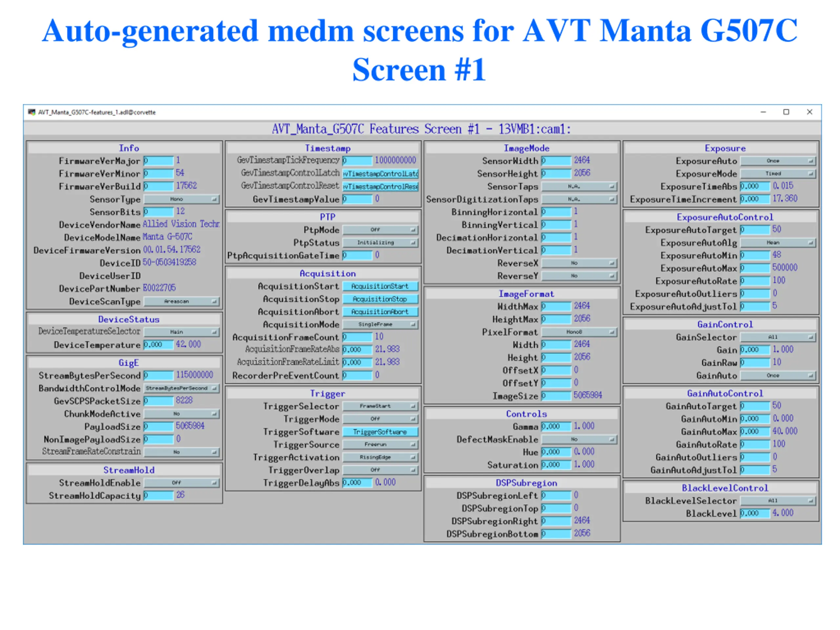Click the PtpAcquisitionGateTime input field
Image resolution: width=840 pixels, height=630 pixels.
(x=357, y=256)
